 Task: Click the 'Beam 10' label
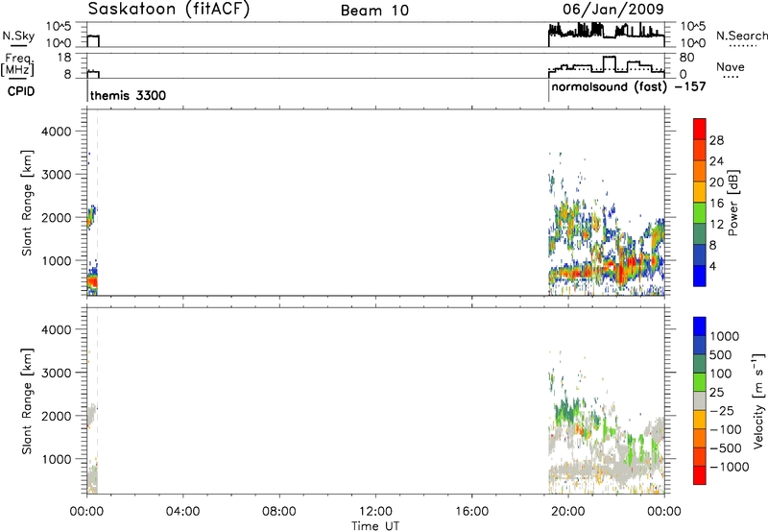(374, 11)
